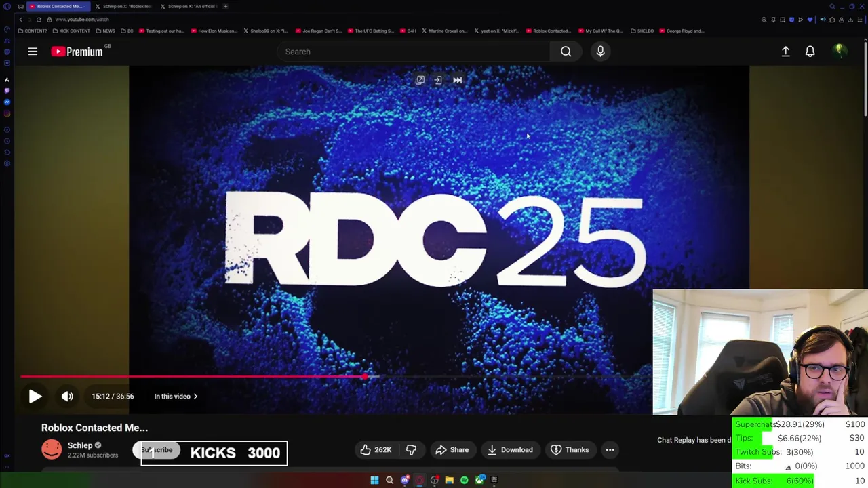Open browser downloads toolbar icon
The height and width of the screenshot is (488, 868).
click(850, 20)
